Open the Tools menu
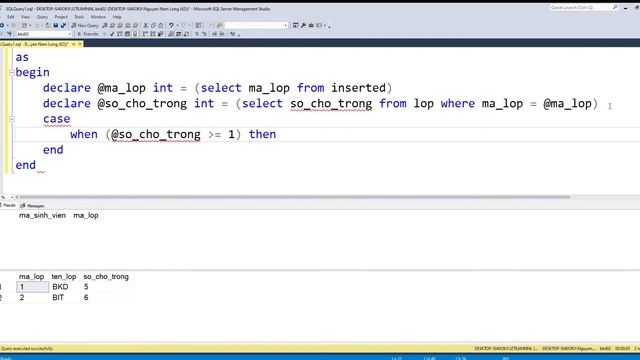Screen dimensions: 640x360 tap(79, 17)
